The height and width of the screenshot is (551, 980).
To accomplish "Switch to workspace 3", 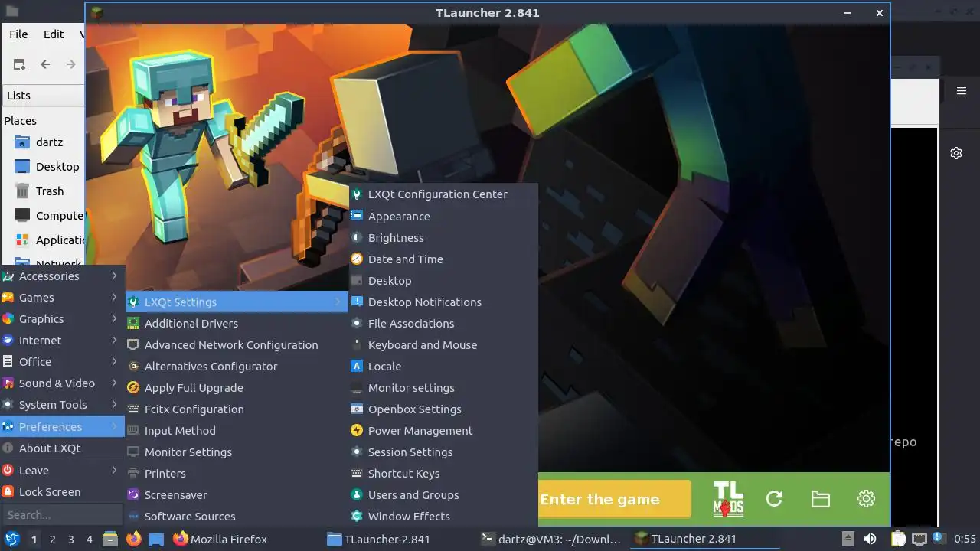I will (71, 539).
